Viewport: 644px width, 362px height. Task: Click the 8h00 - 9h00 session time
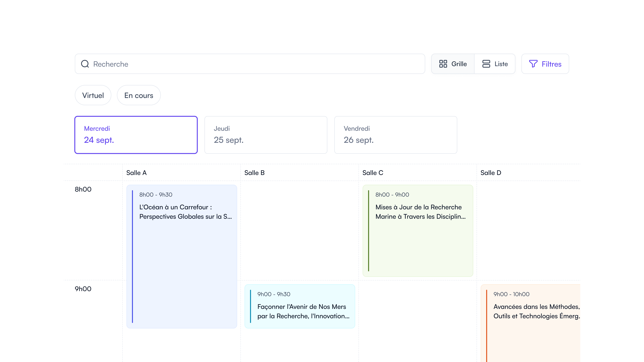point(392,195)
